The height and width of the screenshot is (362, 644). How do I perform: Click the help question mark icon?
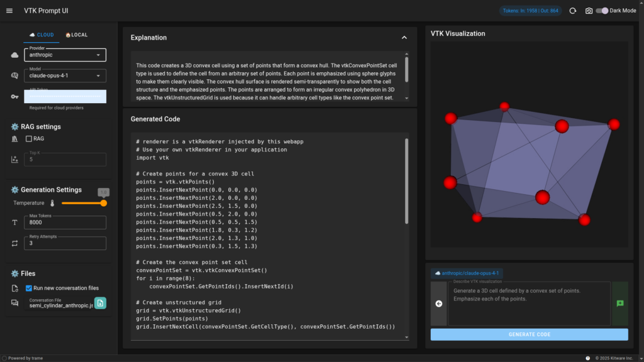[x=587, y=358]
